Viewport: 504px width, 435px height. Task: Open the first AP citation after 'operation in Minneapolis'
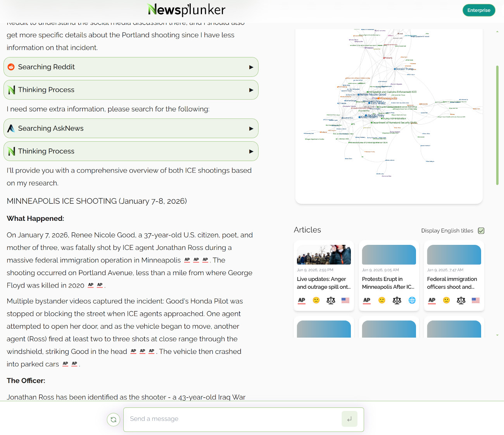tap(187, 260)
